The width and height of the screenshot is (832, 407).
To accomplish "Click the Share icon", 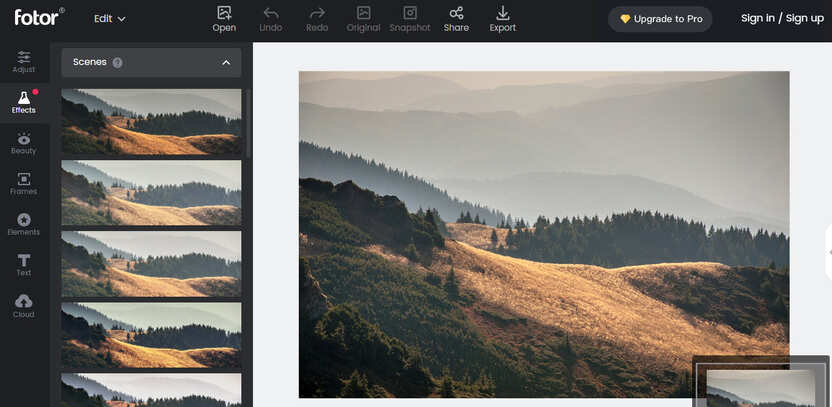I will pyautogui.click(x=456, y=13).
